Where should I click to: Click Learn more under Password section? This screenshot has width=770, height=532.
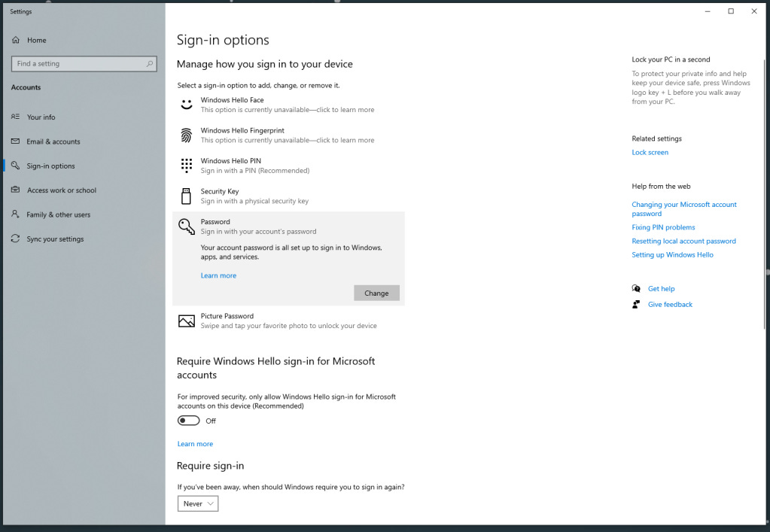[x=218, y=275]
